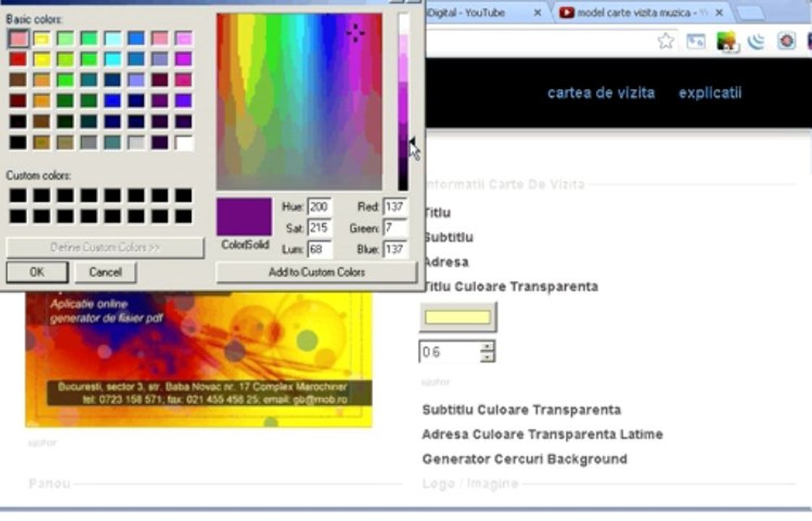This screenshot has height=521, width=812.
Task: Expand the 'Subtitlu Culoare Transparenta' section
Action: 521,410
